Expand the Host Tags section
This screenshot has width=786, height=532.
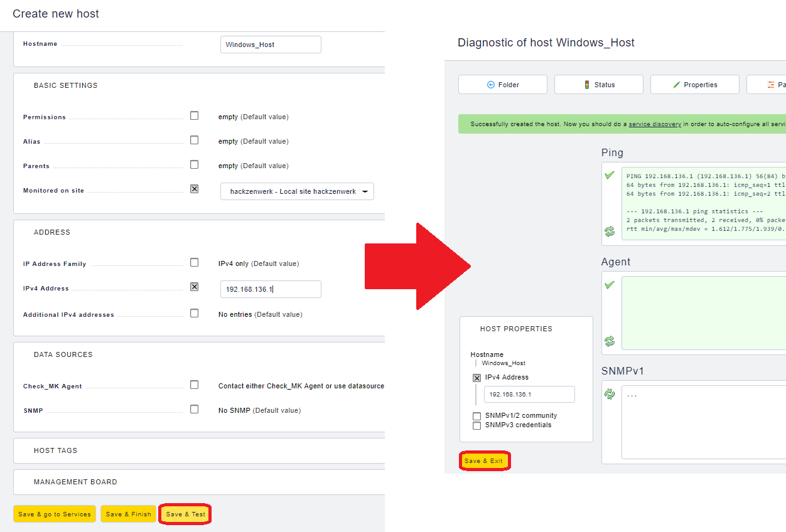tap(55, 450)
